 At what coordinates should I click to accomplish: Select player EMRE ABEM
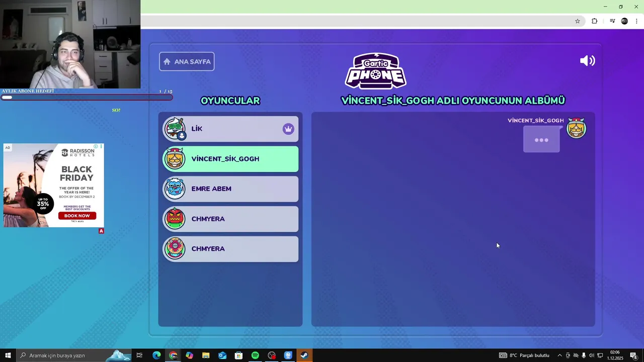[x=230, y=189]
